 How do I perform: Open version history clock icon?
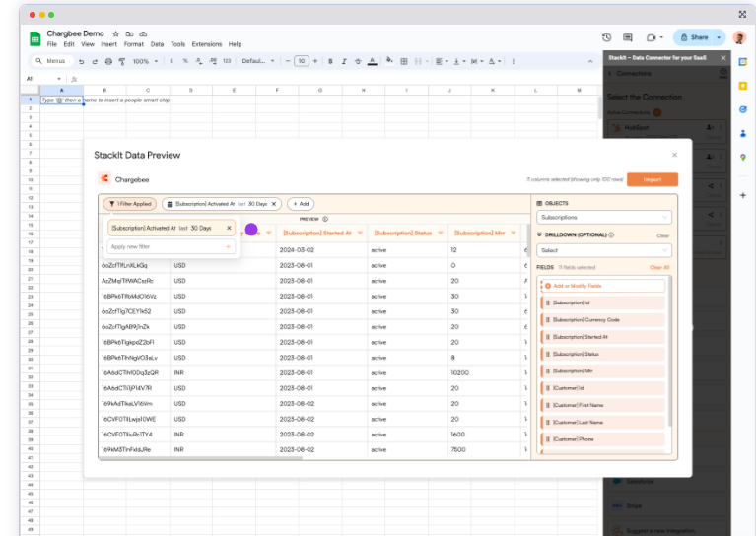(607, 37)
